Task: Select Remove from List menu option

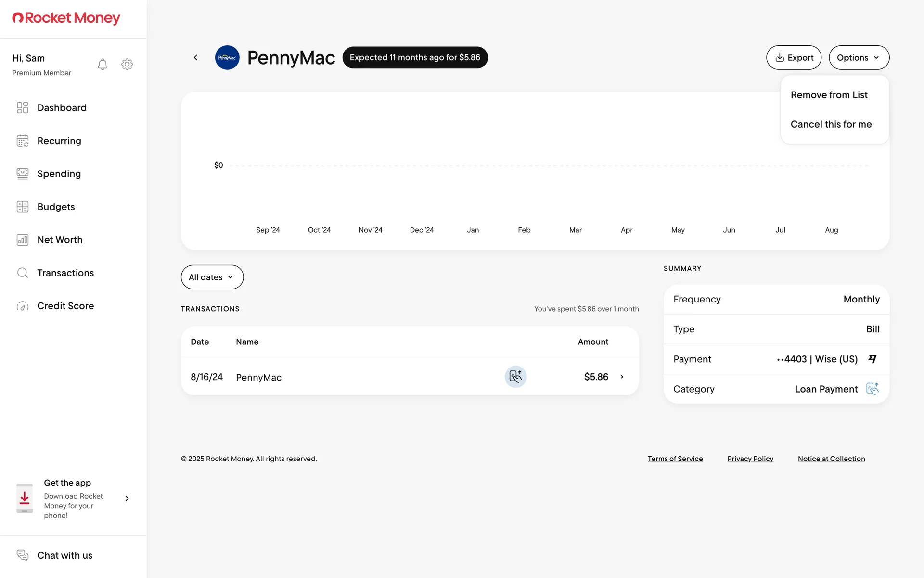Action: 829,95
